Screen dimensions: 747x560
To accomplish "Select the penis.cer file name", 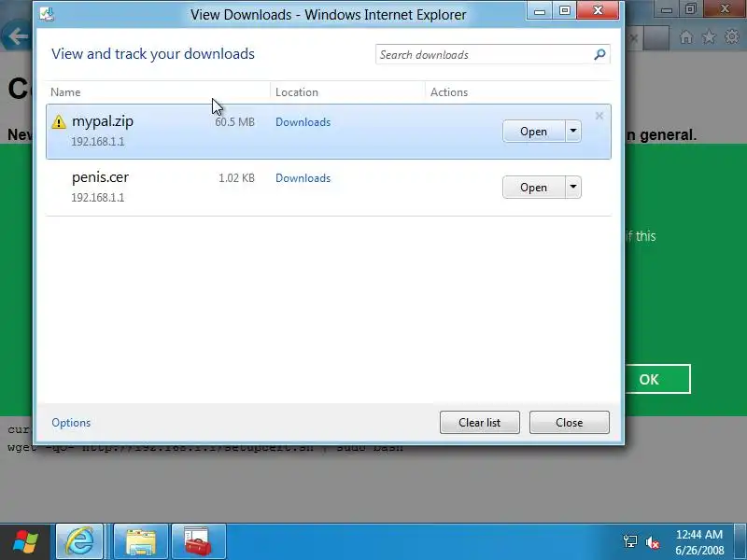I will pyautogui.click(x=100, y=177).
